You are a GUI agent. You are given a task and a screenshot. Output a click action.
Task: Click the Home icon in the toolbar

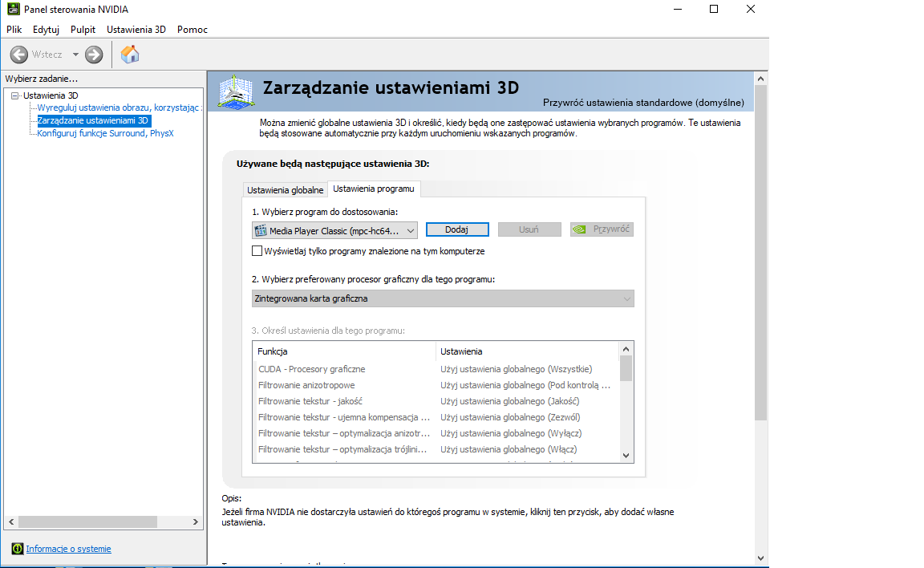(130, 55)
